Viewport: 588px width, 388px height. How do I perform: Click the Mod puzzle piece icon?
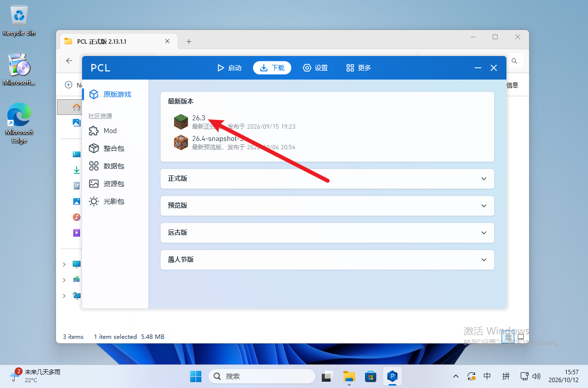tap(94, 131)
